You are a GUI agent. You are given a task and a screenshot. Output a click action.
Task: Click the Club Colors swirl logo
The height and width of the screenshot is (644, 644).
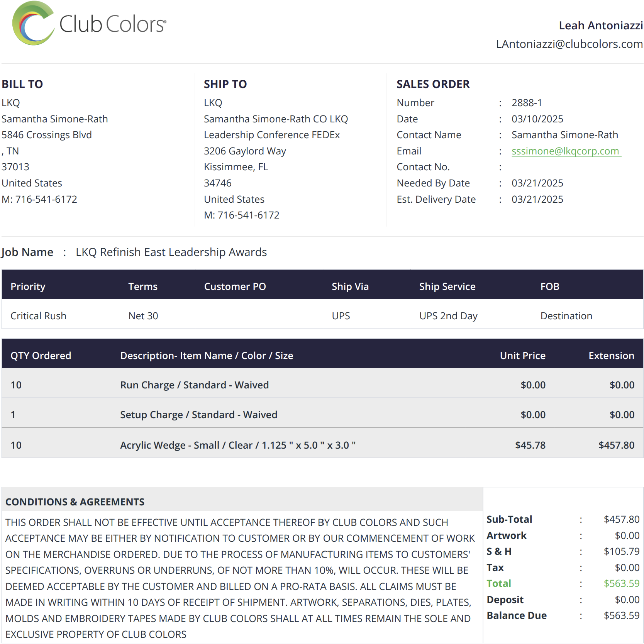coord(32,24)
